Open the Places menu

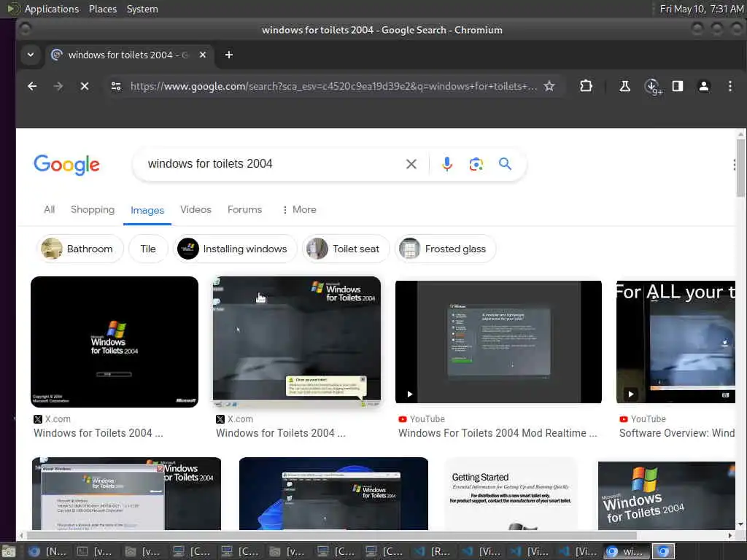[102, 9]
